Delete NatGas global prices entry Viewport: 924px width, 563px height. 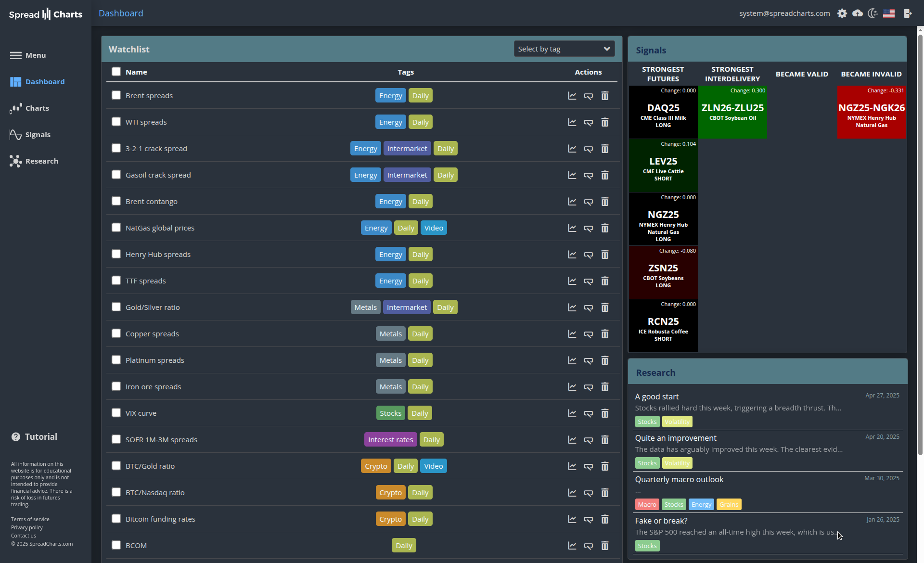pos(605,228)
